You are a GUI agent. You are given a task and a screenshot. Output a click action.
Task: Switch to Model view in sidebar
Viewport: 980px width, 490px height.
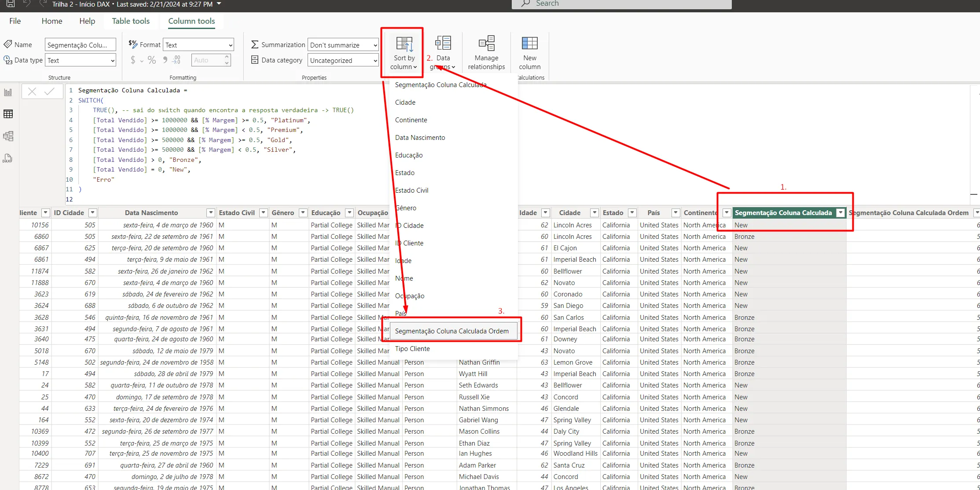pos(8,136)
